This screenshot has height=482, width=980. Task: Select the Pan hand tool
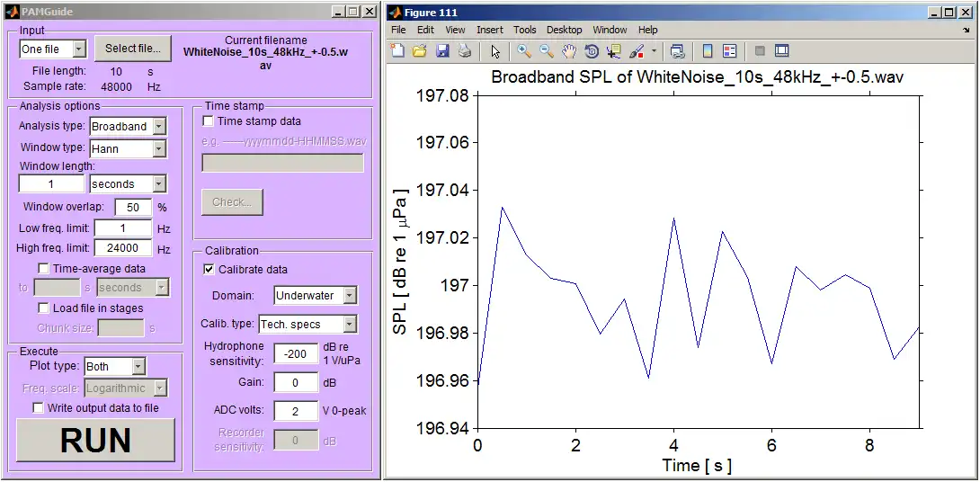[569, 51]
